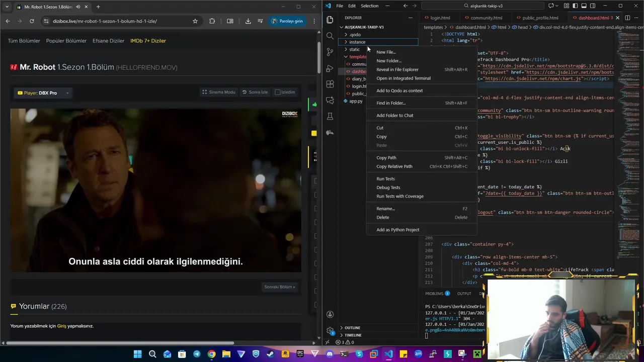Open Tüm Bölümler link

pyautogui.click(x=24, y=41)
